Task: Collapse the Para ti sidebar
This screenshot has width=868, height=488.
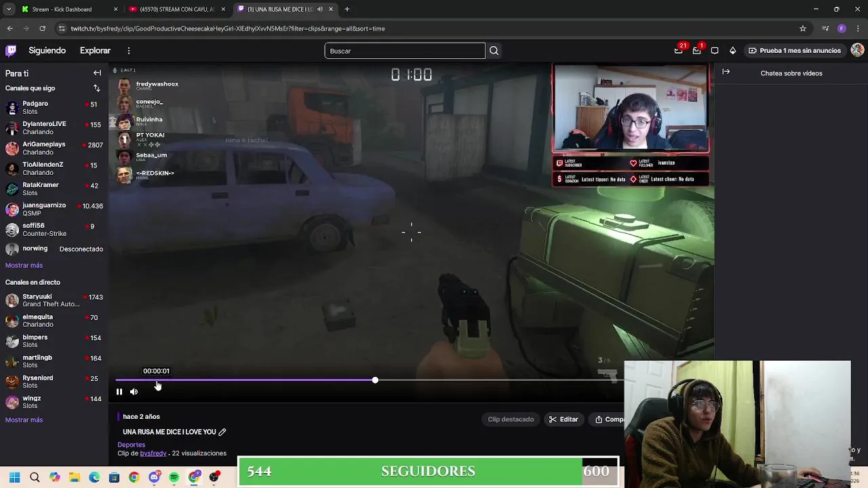Action: click(x=97, y=73)
